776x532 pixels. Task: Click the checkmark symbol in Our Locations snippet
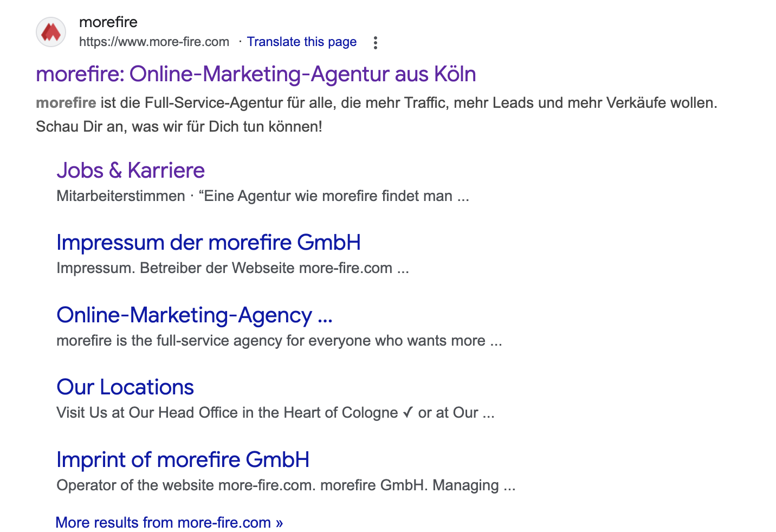[408, 413]
